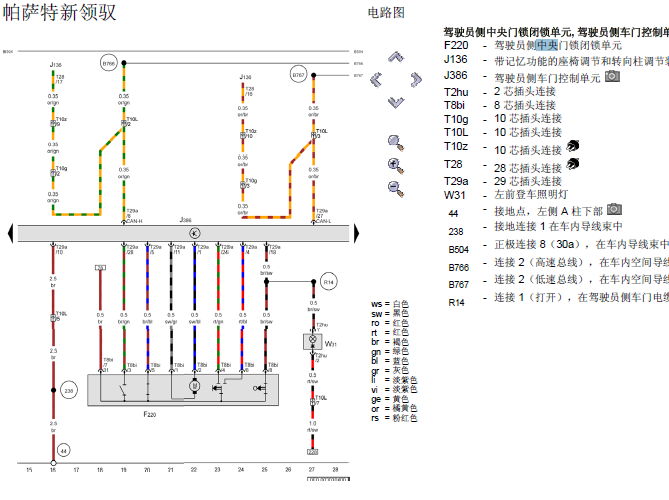Pan the diagram right with the right arrow
This screenshot has height=500, width=669.
pos(416,80)
